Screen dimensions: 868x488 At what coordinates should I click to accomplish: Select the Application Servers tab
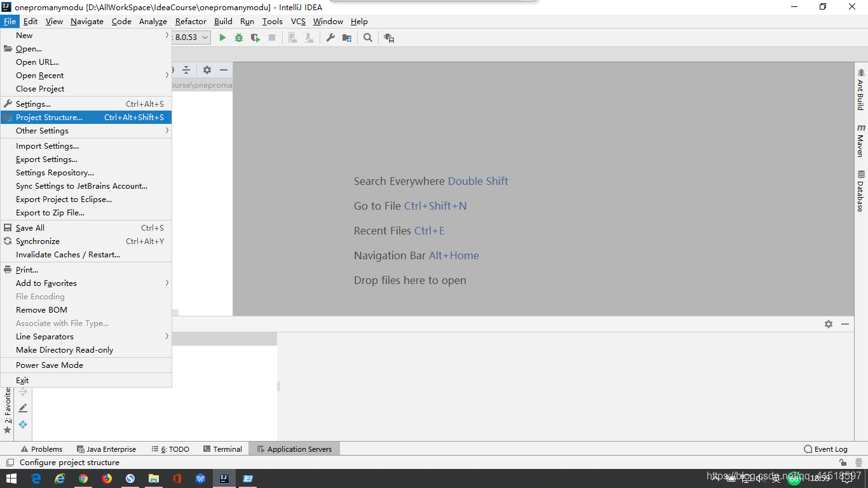(294, 449)
